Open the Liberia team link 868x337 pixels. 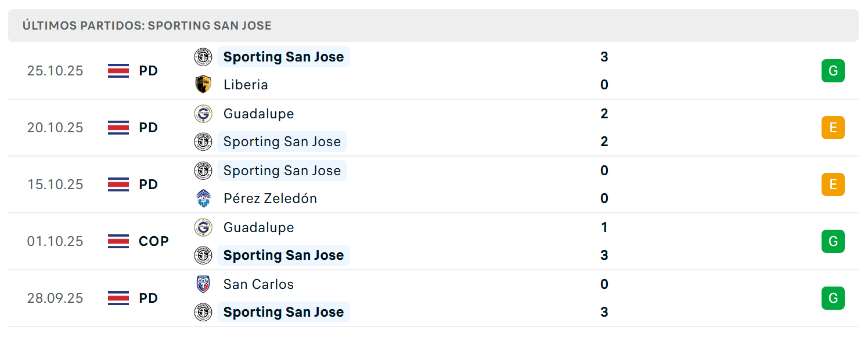click(x=246, y=85)
